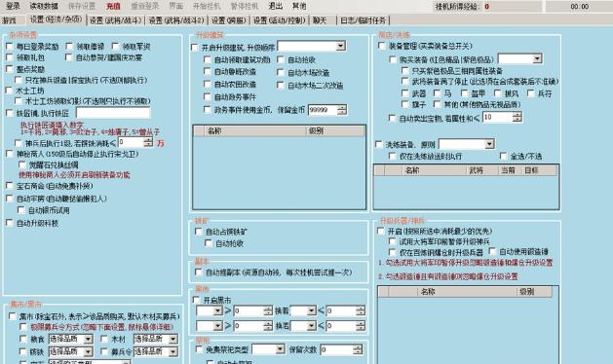Enable 开启升级建筑 checkbox

194,48
